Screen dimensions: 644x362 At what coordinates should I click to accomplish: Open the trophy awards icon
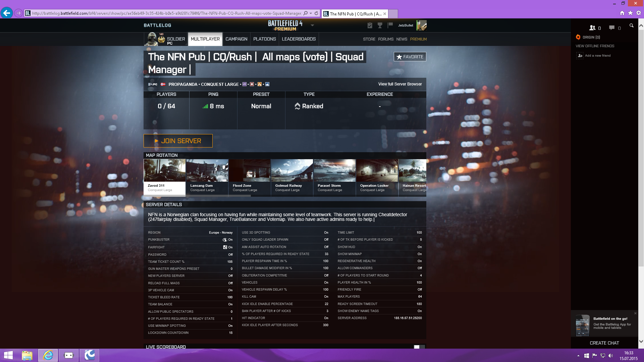[x=380, y=25]
